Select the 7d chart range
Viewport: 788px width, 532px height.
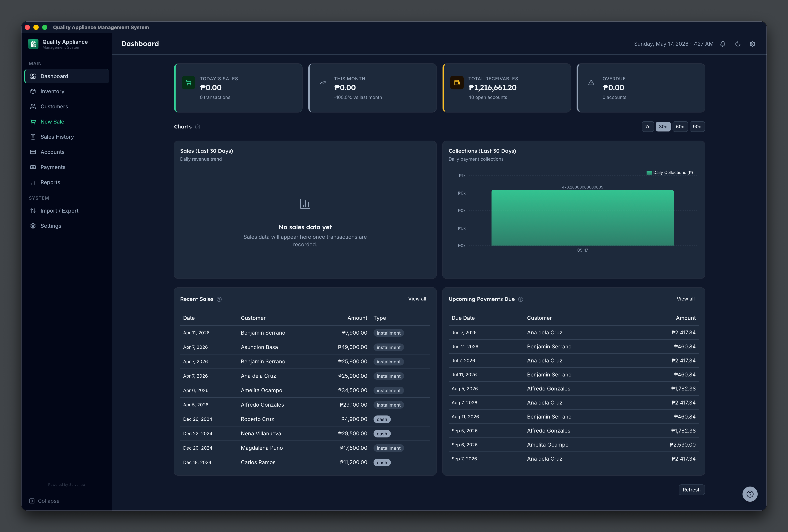pos(648,127)
